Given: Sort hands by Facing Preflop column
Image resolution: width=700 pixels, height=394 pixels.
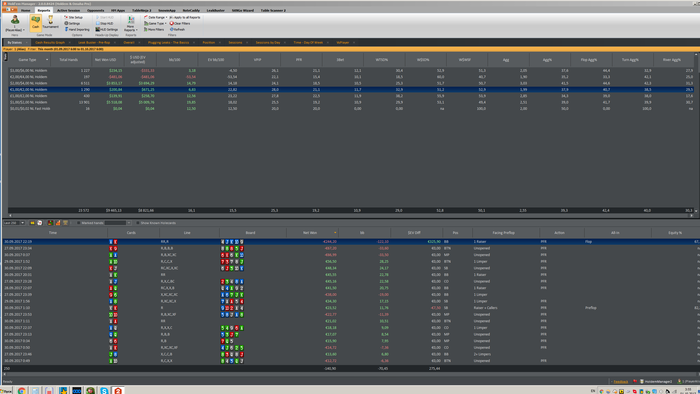Looking at the screenshot, I should (504, 232).
